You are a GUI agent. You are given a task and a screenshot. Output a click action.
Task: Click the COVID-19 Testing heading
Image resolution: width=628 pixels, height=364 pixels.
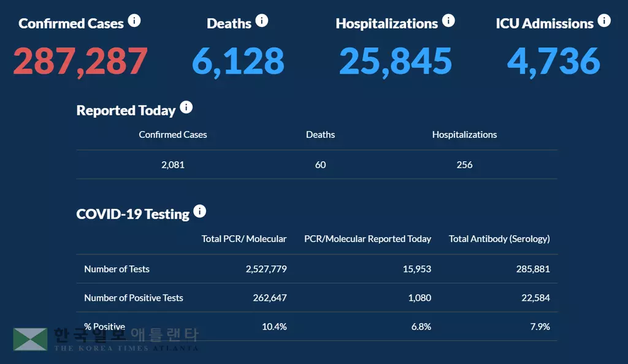(132, 214)
